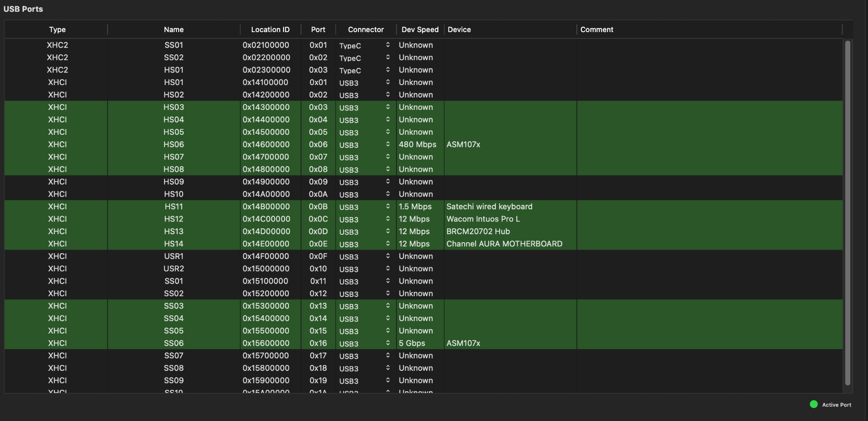
Task: Select port location 0x14900000 HS09 row
Action: click(x=266, y=182)
